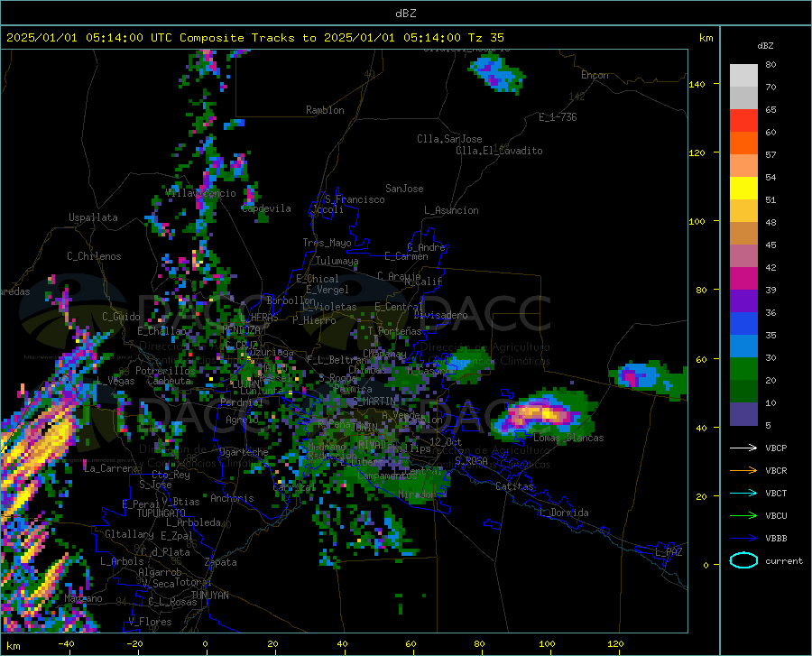812x656 pixels.
Task: Click the La_Carrera label
Action: click(x=111, y=468)
